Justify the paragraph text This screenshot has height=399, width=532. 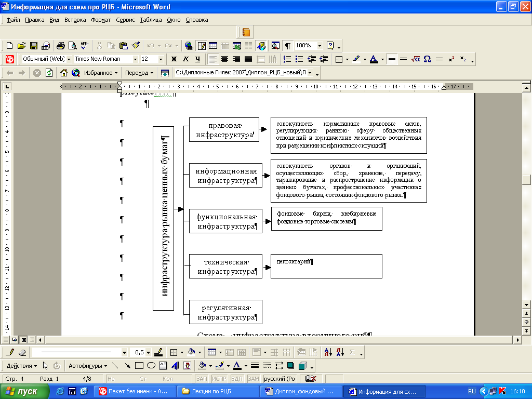248,59
